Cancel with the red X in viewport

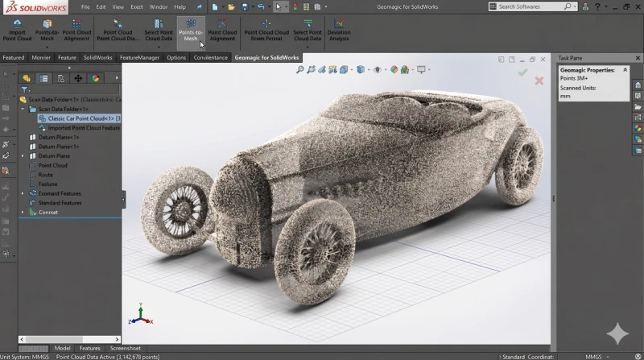click(539, 81)
